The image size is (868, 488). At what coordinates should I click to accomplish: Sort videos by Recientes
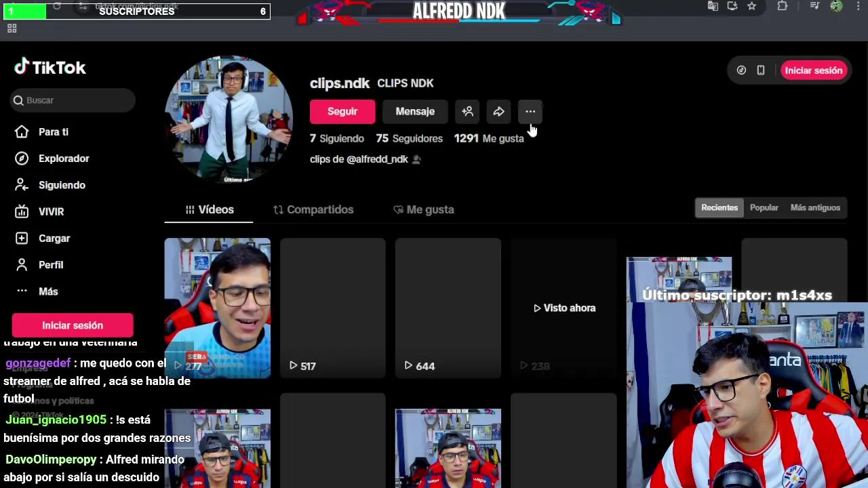point(719,207)
